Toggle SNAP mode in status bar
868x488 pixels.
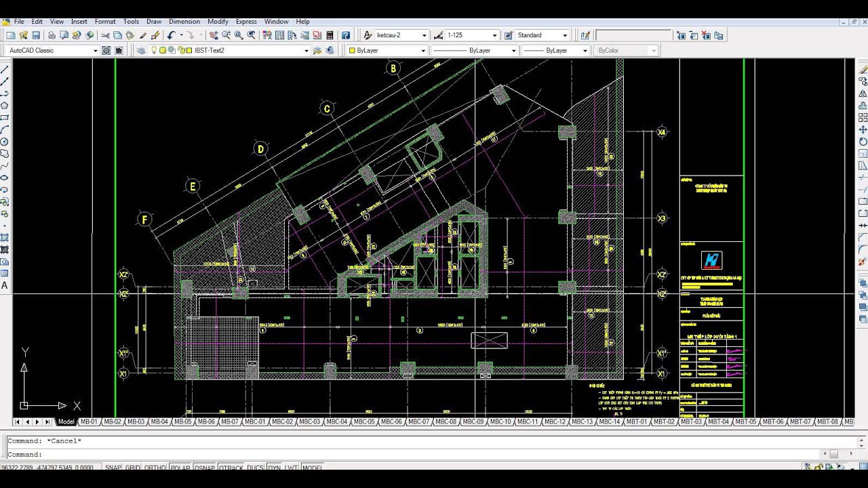[113, 468]
